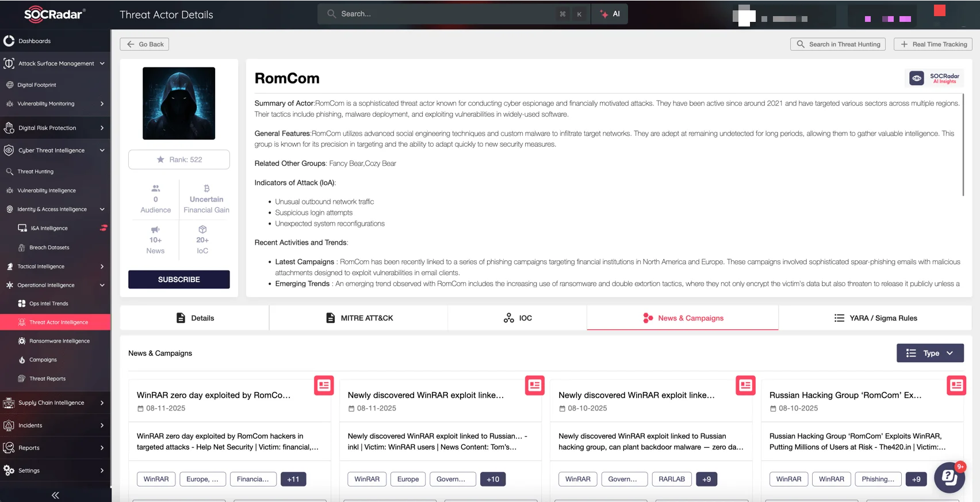Viewport: 980px width, 502px height.
Task: Expand Attack Surface Management chevron
Action: click(x=102, y=63)
